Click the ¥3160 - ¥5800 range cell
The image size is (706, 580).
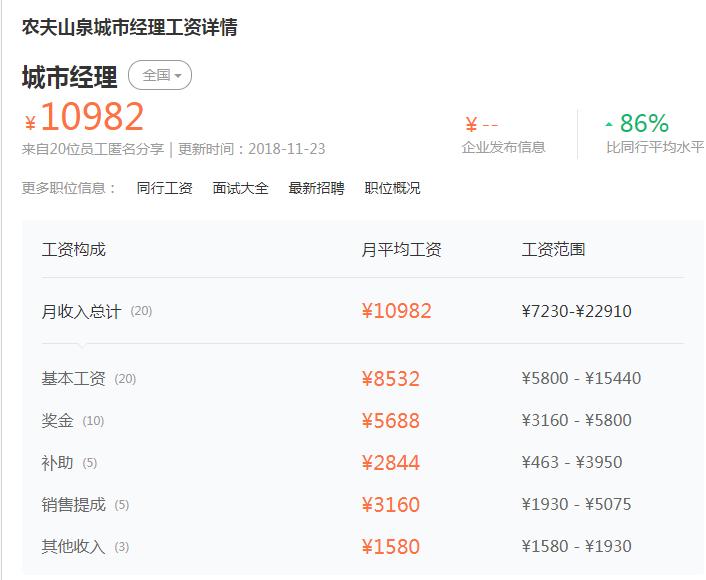pos(576,420)
